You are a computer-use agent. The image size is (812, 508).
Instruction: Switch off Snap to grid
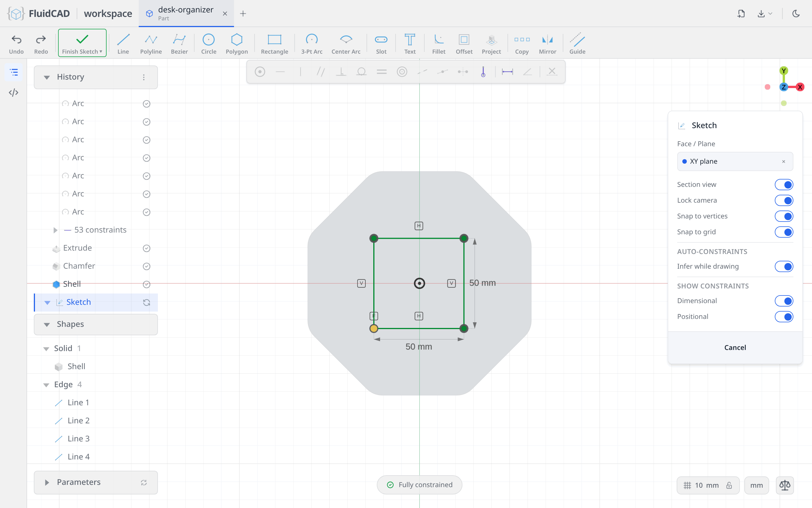[x=784, y=232]
